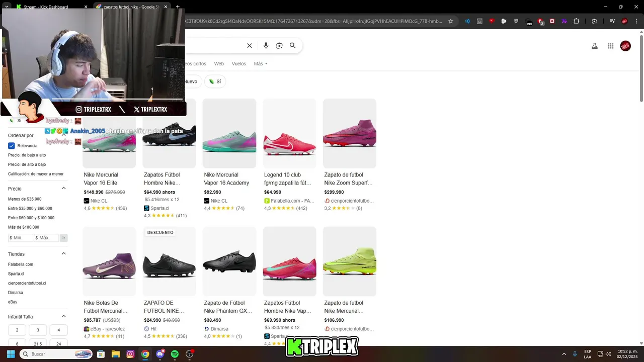Open the Google Lens toolbar button
The width and height of the screenshot is (644, 362).
[x=594, y=21]
